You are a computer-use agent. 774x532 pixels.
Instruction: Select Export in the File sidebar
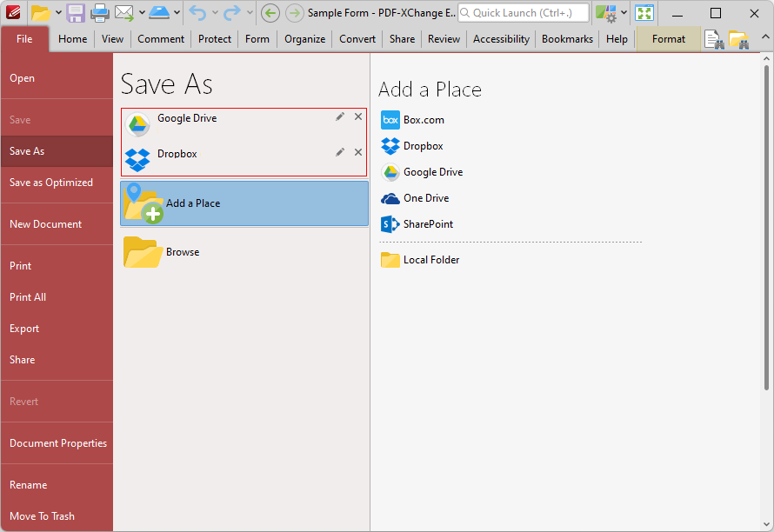coord(57,329)
